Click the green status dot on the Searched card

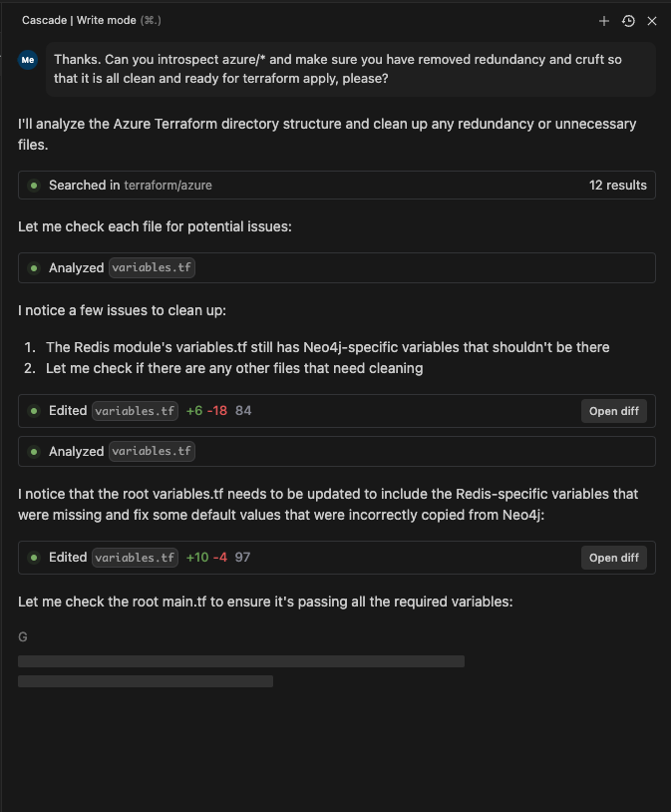[34, 185]
